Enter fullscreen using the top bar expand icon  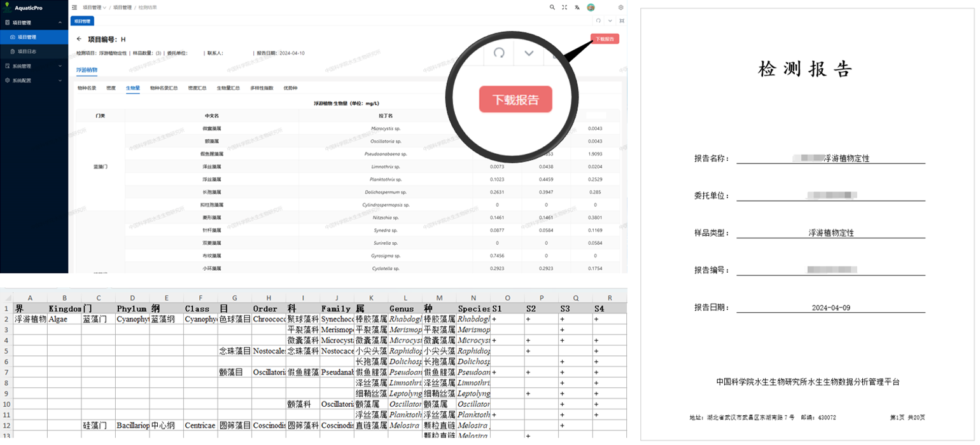564,8
